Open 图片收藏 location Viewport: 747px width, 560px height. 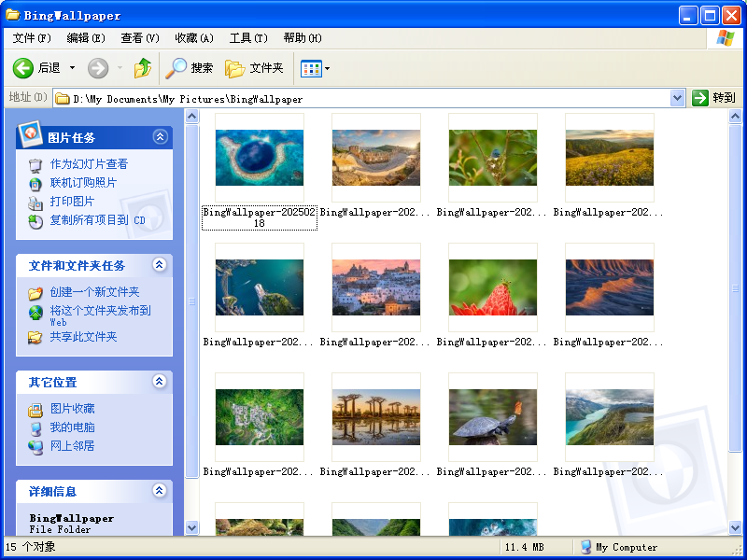pos(73,409)
